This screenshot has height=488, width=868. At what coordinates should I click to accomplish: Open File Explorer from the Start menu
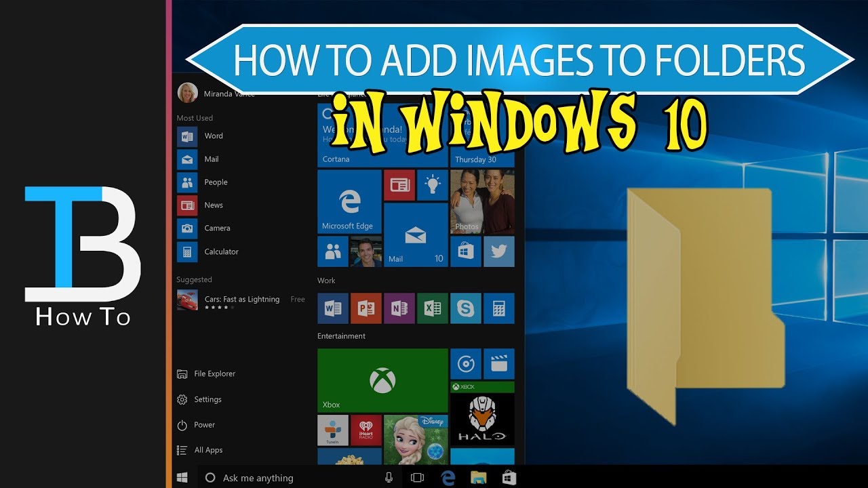206,373
